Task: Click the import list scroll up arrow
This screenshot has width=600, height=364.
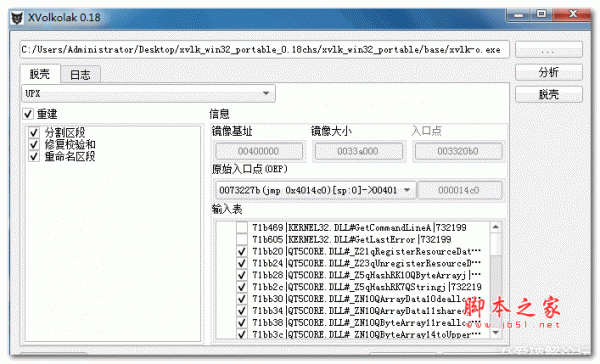Action: tap(496, 227)
